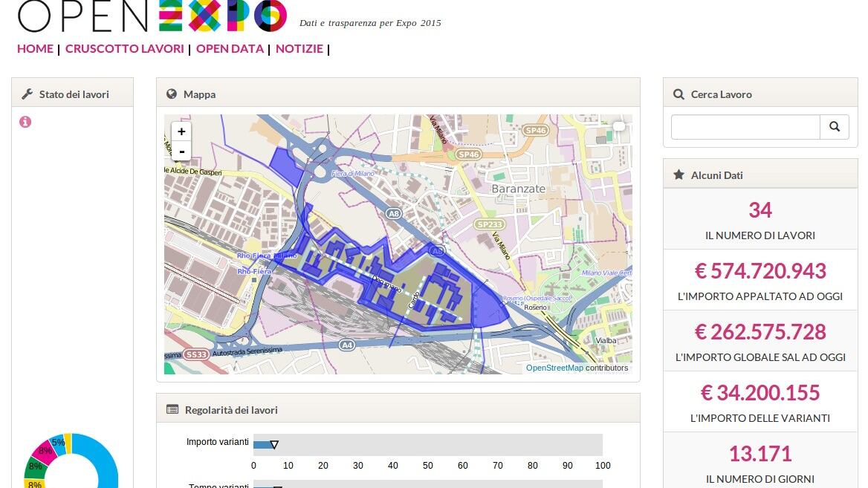Click the € 262.575.728 amount
Screen dimensions: 868x488
point(760,332)
